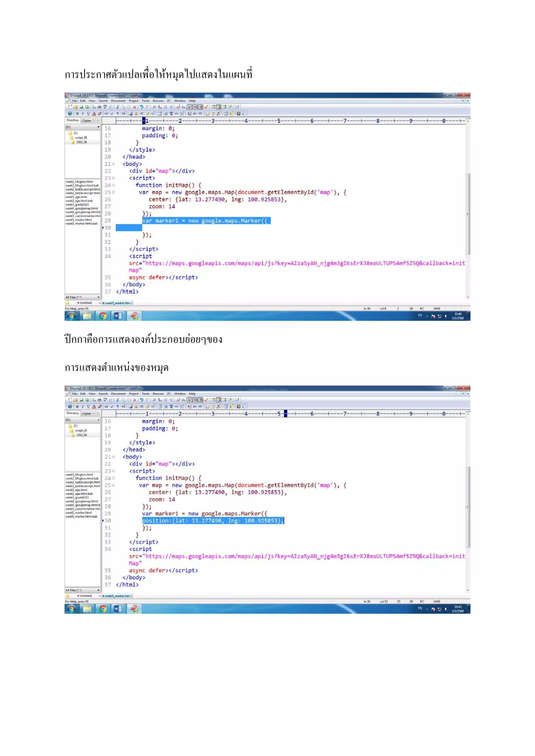This screenshot has width=535, height=756.
Task: Toggle the Word Wrap button in lower toolbar
Action: [195, 400]
